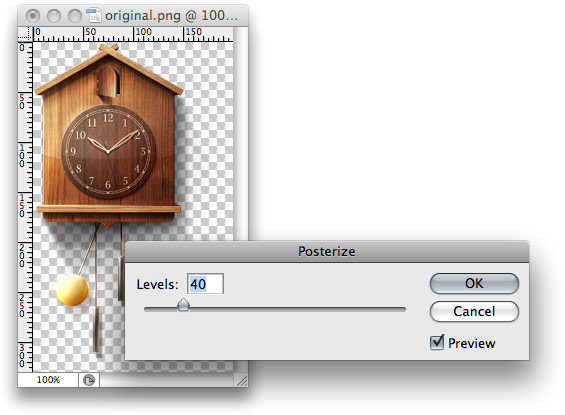The height and width of the screenshot is (415, 565).
Task: Click the Levels slider thumb
Action: [x=183, y=305]
